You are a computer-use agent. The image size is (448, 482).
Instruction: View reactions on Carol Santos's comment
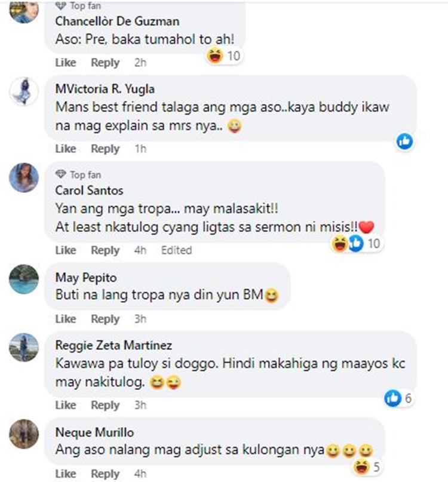357,244
